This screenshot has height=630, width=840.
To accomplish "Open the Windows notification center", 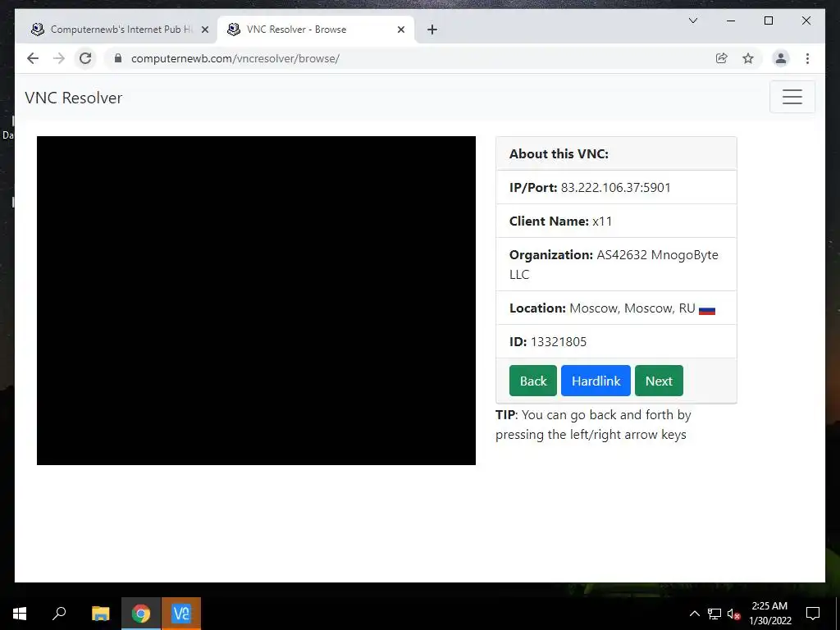I will point(813,614).
